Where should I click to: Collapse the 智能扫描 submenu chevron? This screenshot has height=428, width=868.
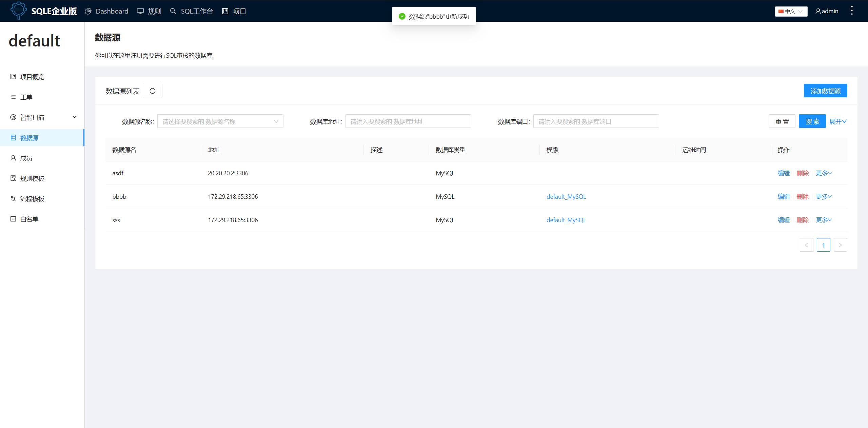click(75, 117)
